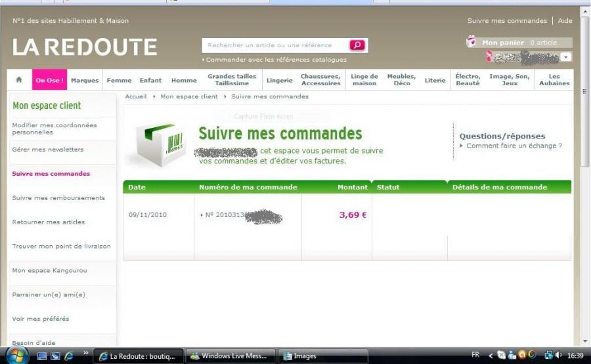Switch to Windows Live Messenger taskbar button
This screenshot has height=364, width=591.
[x=229, y=356]
